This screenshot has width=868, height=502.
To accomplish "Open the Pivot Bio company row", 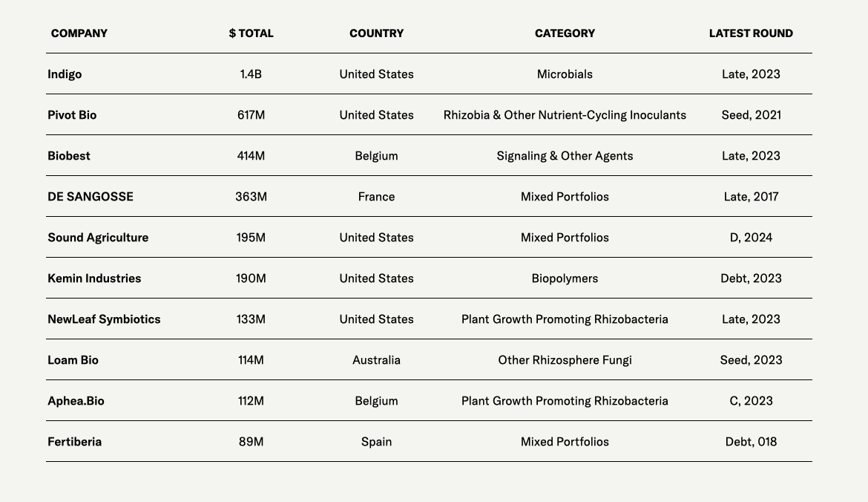I will [x=72, y=115].
